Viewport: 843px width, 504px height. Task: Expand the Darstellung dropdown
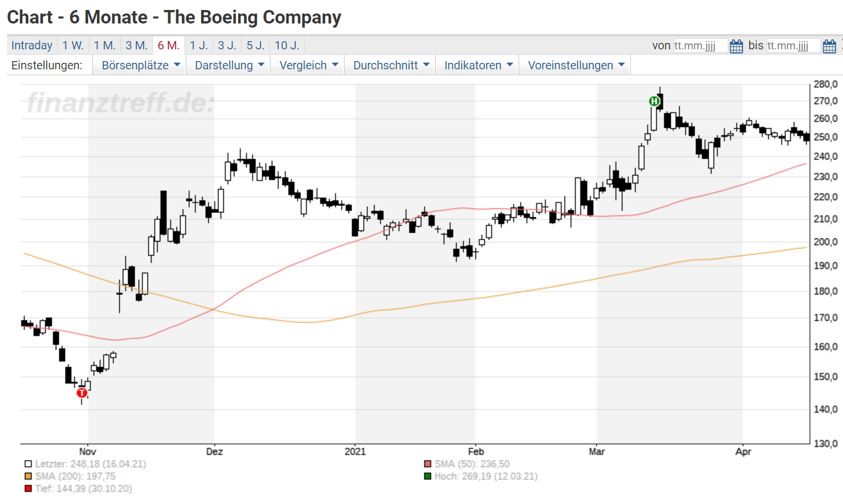[x=229, y=65]
